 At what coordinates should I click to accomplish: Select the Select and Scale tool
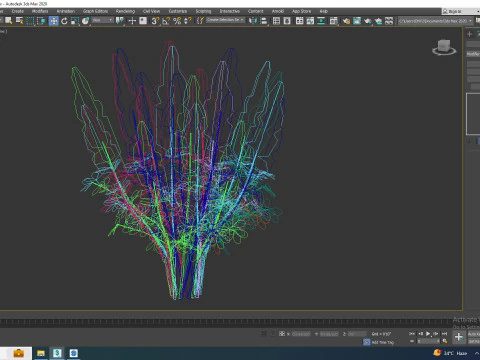tap(75, 21)
